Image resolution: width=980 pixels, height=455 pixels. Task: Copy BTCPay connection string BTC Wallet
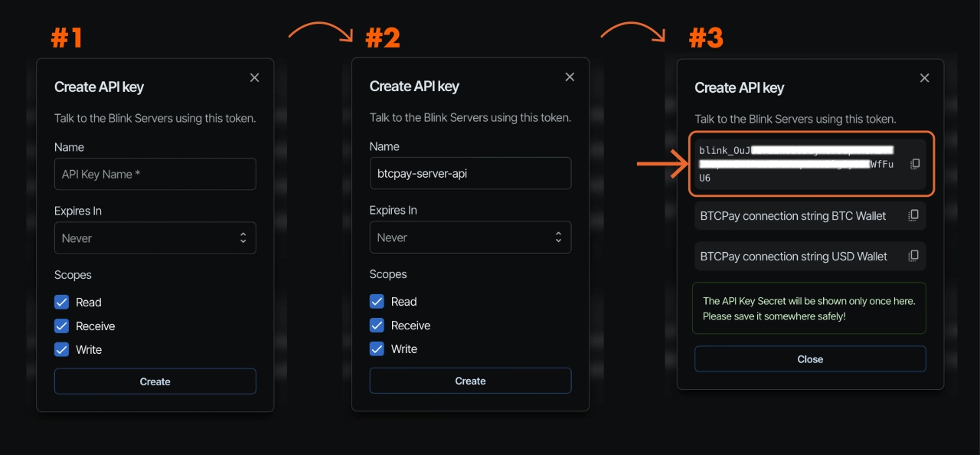pyautogui.click(x=913, y=216)
